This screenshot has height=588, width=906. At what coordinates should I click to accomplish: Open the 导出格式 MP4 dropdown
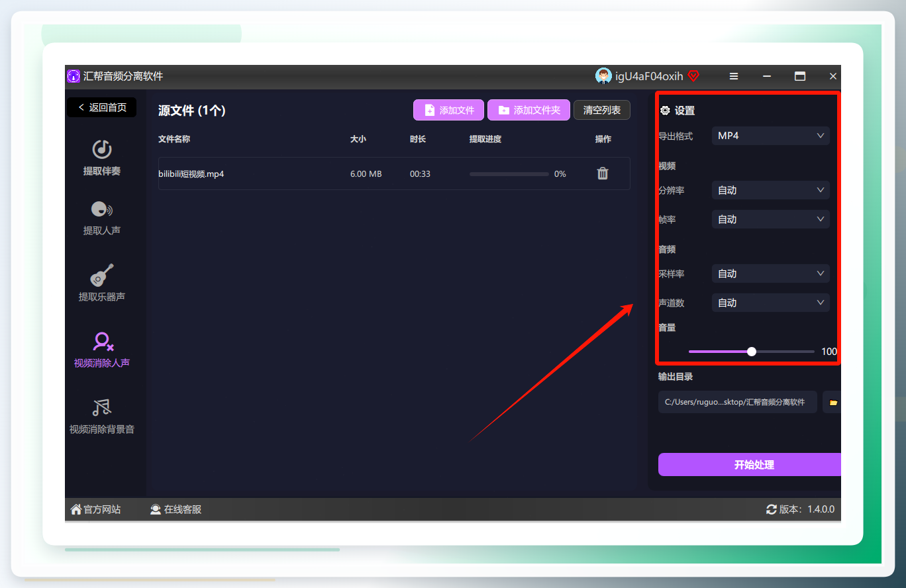click(x=771, y=136)
